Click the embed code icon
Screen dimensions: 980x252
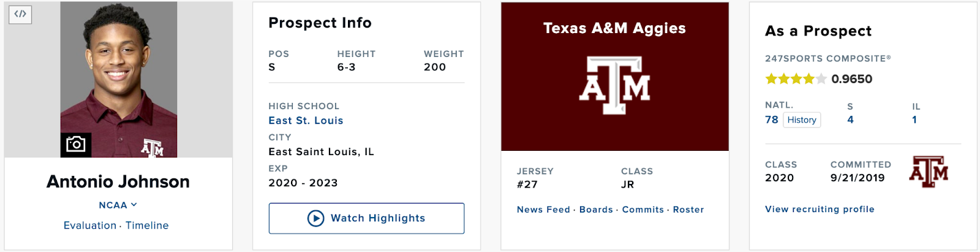pos(20,14)
